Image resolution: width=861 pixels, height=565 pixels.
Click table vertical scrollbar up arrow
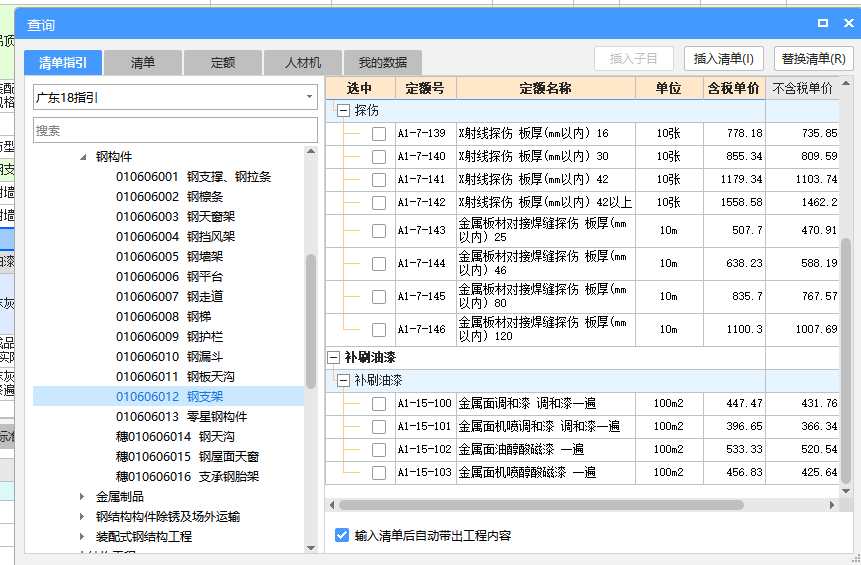coord(846,83)
